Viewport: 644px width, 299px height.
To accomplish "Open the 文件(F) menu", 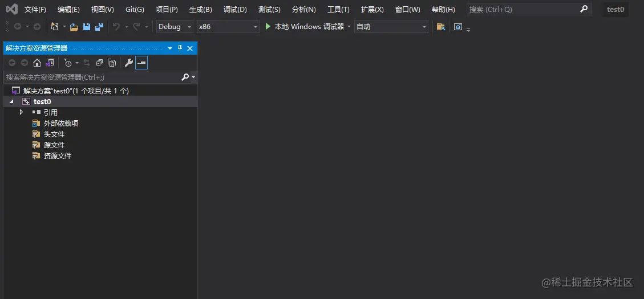I will (35, 10).
